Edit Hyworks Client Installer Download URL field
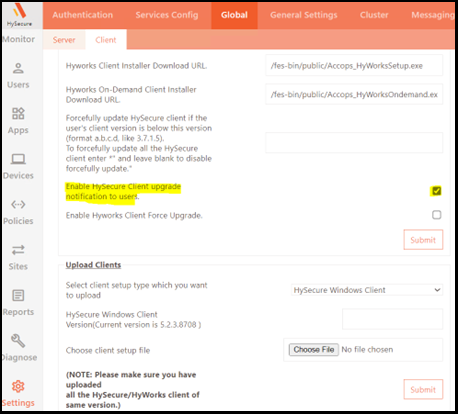This screenshot has width=458, height=414. (354, 66)
